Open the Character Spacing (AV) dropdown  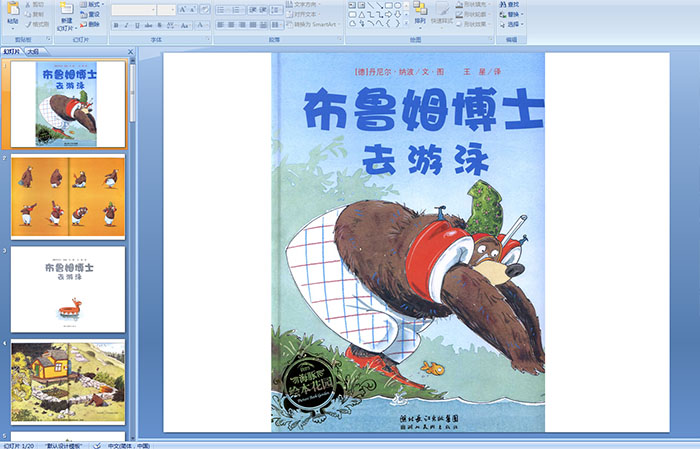(x=172, y=25)
